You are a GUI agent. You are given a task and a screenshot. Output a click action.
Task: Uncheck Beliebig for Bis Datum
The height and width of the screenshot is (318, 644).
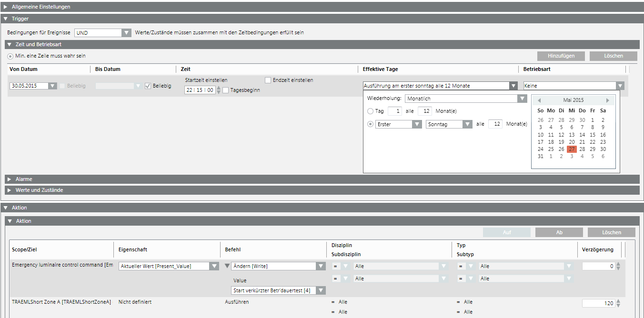(x=148, y=86)
